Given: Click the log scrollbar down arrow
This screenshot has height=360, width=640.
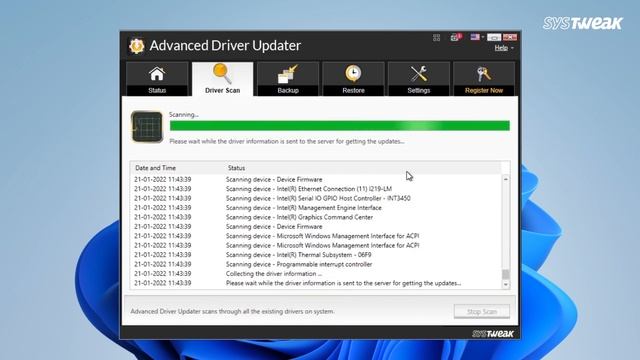Looking at the screenshot, I should pyautogui.click(x=506, y=284).
